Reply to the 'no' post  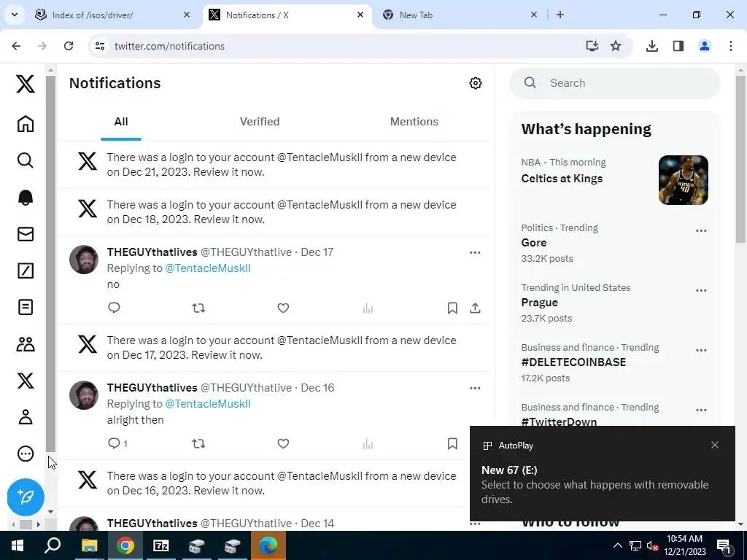click(x=114, y=308)
